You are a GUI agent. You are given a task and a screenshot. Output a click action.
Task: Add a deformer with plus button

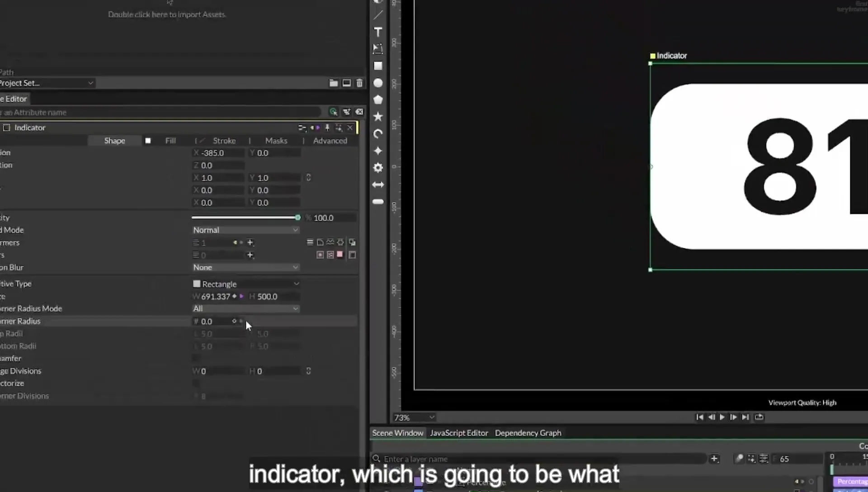point(250,243)
